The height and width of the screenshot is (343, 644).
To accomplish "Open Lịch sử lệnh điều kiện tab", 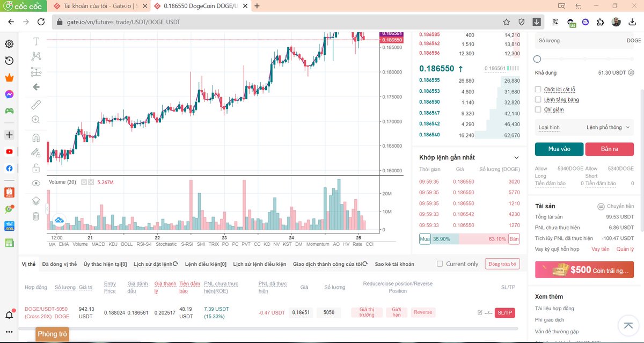I will [x=260, y=264].
